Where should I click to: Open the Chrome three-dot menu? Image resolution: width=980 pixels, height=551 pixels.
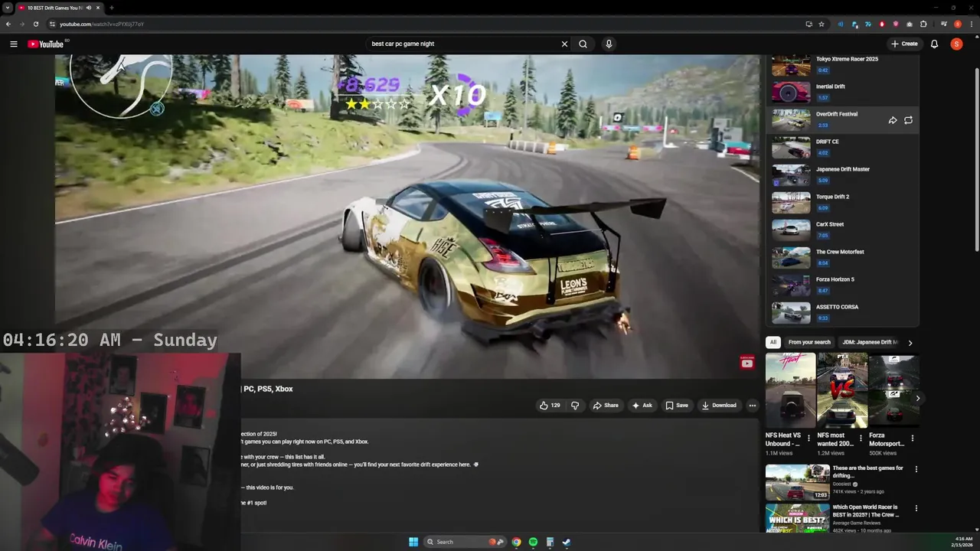click(x=970, y=24)
